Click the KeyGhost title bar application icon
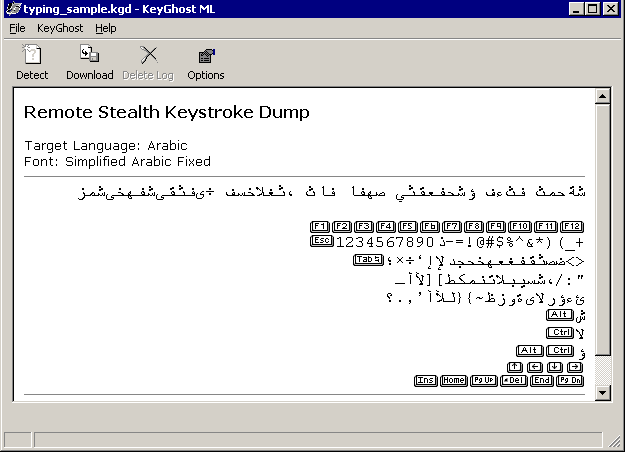 click(x=14, y=9)
